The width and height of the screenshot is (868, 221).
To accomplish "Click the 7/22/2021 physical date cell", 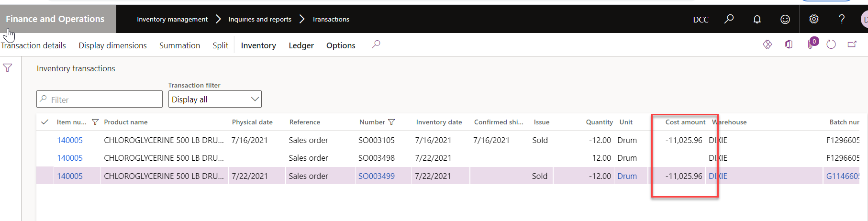I will [x=250, y=176].
